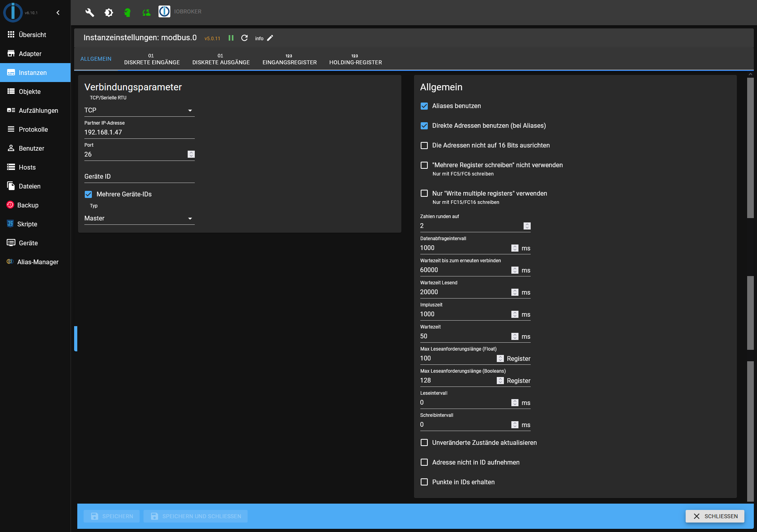Open Benutzer user management
Viewport: 757px width, 532px height.
click(x=35, y=148)
